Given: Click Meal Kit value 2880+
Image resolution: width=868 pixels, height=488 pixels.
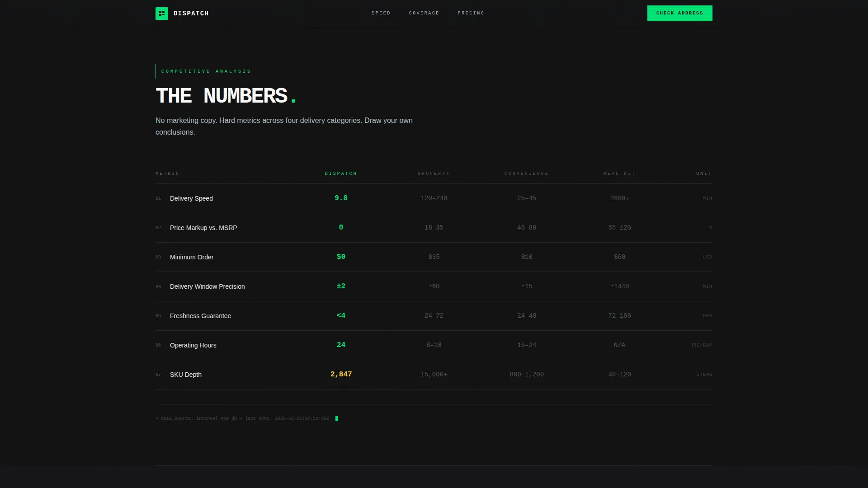Looking at the screenshot, I should point(619,198).
